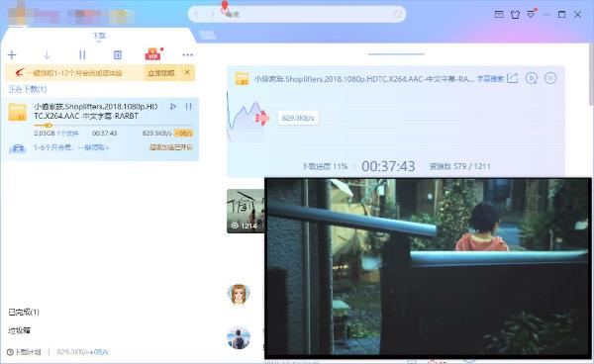This screenshot has height=364, width=594.
Task: Click the 立即领取 button in the banner
Action: [x=161, y=73]
